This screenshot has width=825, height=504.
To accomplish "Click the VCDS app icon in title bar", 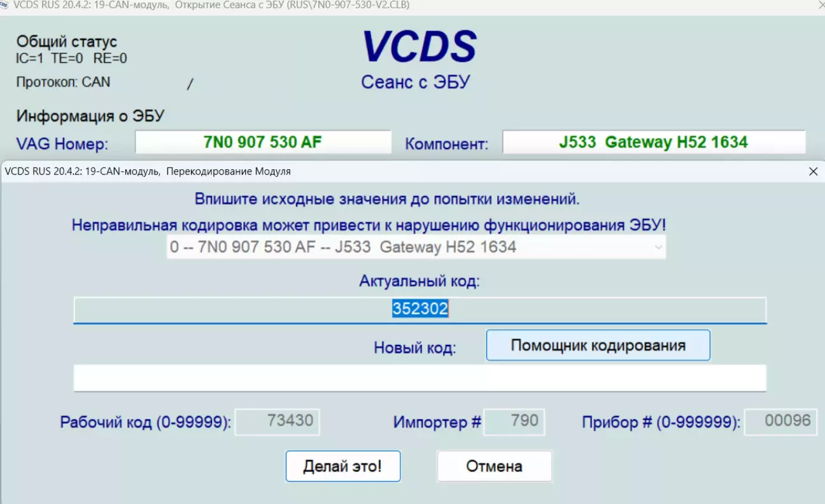I will click(6, 5).
